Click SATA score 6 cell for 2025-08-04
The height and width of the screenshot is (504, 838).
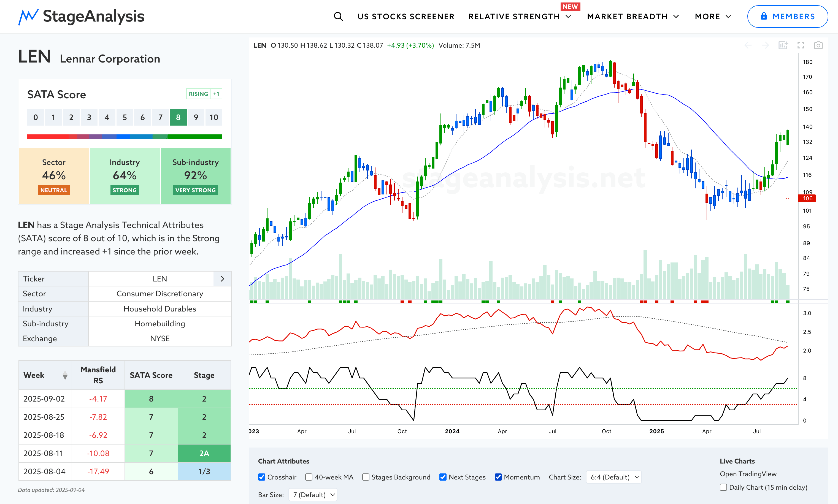(151, 472)
